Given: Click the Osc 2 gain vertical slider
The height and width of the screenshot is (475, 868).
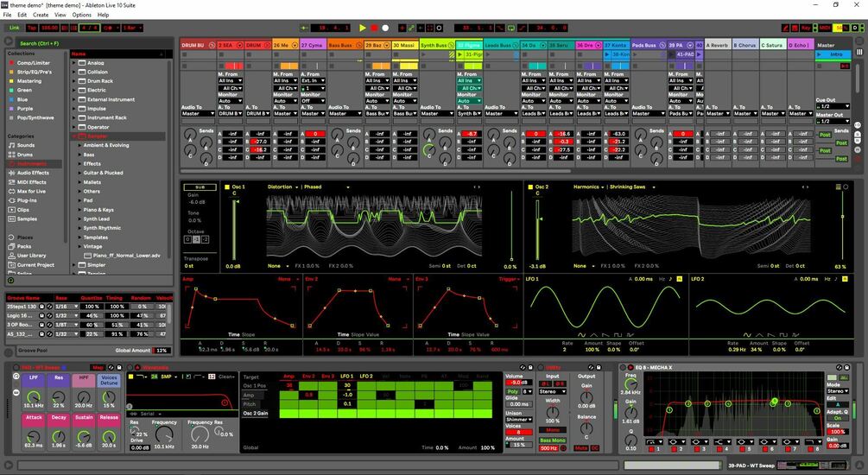Looking at the screenshot, I should [537, 230].
